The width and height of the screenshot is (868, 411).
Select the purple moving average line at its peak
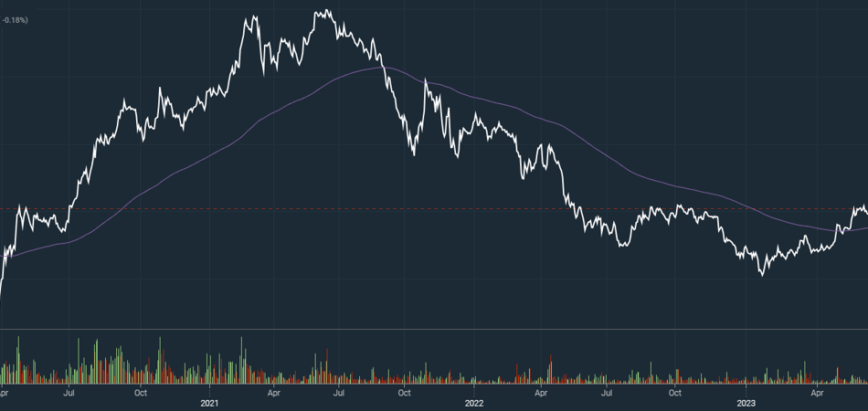pos(376,68)
